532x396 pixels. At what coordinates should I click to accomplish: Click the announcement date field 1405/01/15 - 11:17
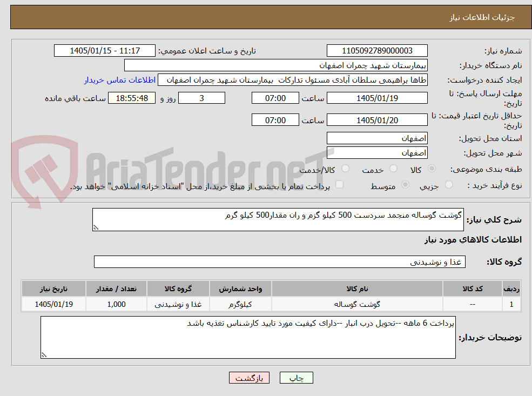[104, 51]
